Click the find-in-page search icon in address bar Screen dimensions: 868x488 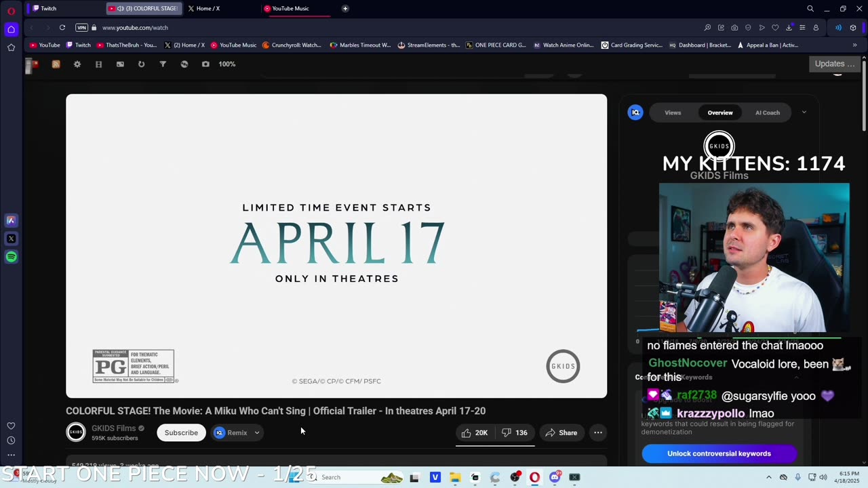pyautogui.click(x=707, y=28)
